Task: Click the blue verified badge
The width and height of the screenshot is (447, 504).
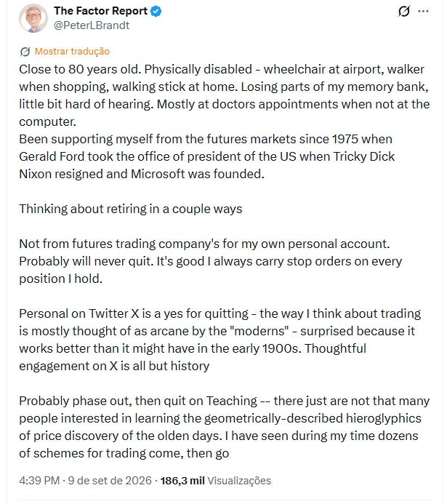Action: 156,11
